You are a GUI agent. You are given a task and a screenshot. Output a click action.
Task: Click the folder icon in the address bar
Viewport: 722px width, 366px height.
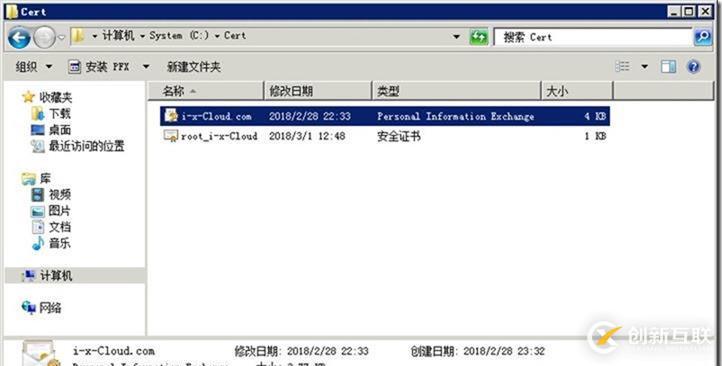(x=78, y=36)
